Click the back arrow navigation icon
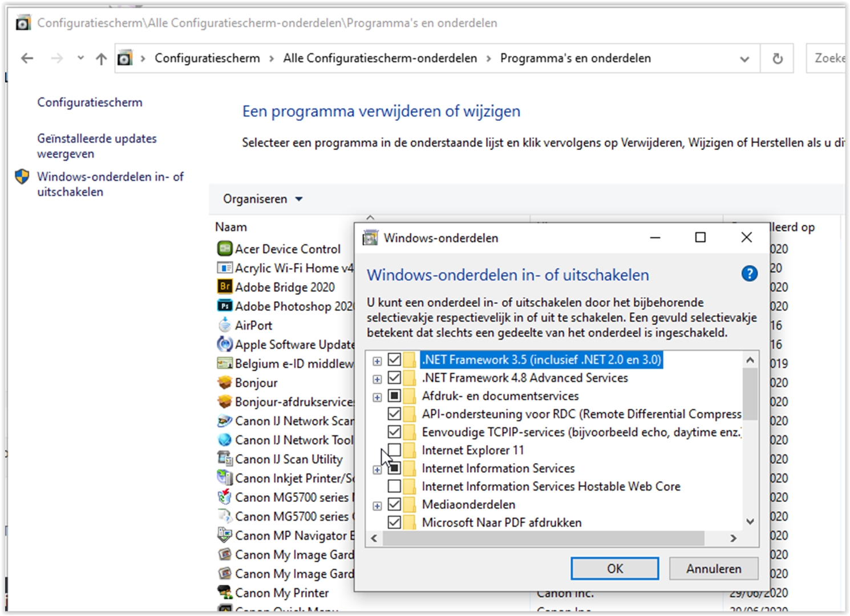Image resolution: width=850 pixels, height=616 pixels. tap(27, 59)
